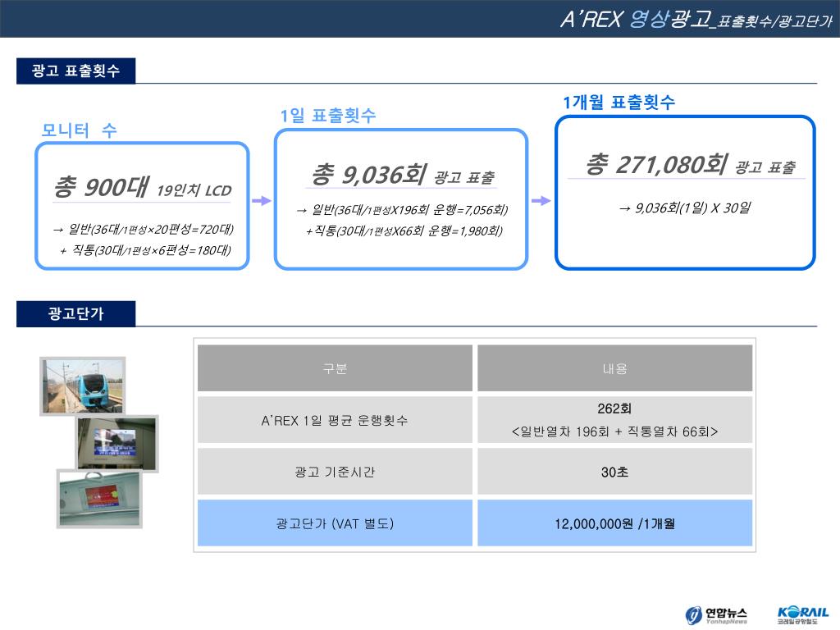840x630 pixels.
Task: Select the ceiling-mounted red screen photo
Action: 99,500
